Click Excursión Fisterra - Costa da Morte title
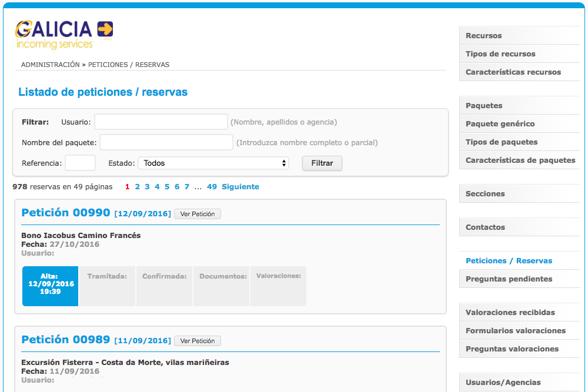Image resolution: width=588 pixels, height=392 pixels. tap(125, 363)
